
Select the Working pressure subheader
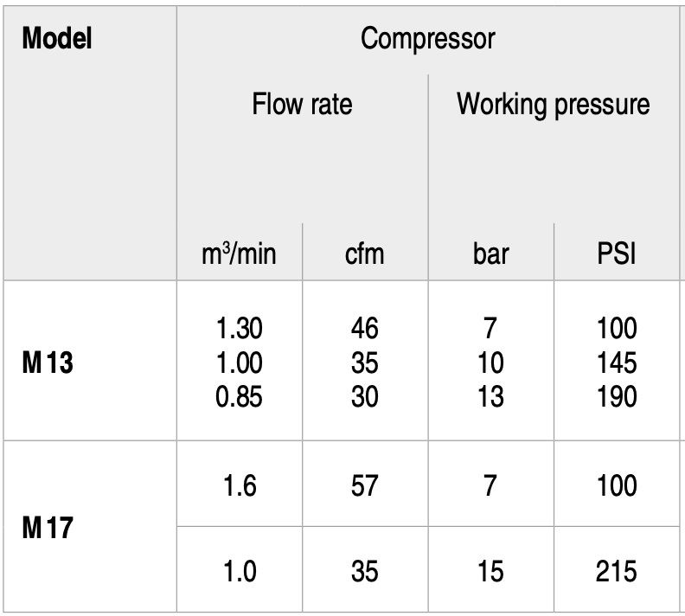553,105
